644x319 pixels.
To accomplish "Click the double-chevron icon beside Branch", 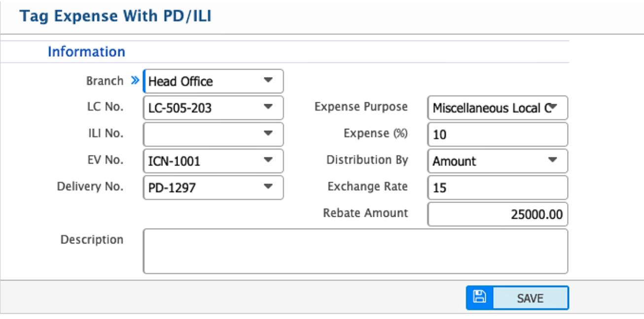I will point(135,81).
